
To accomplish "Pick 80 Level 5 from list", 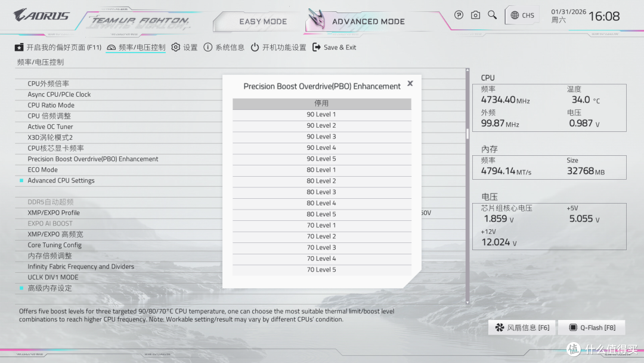I will pyautogui.click(x=321, y=214).
